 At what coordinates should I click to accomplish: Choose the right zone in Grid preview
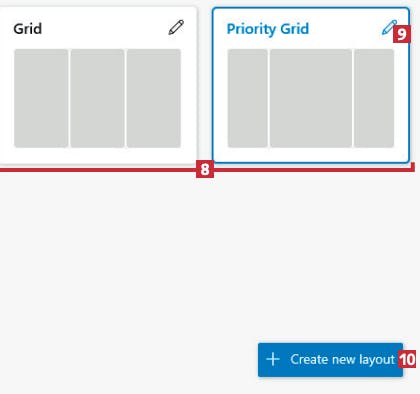pos(154,98)
